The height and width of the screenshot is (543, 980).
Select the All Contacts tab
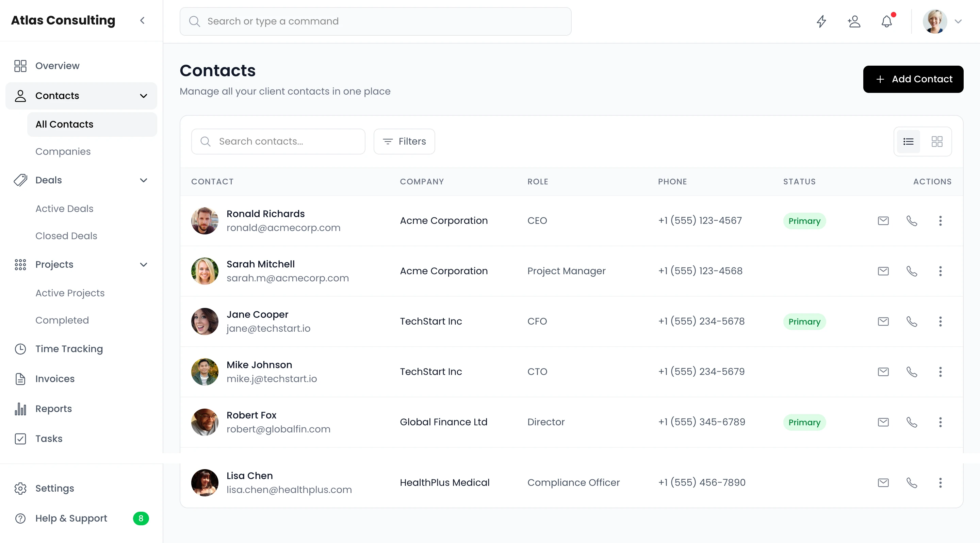64,124
